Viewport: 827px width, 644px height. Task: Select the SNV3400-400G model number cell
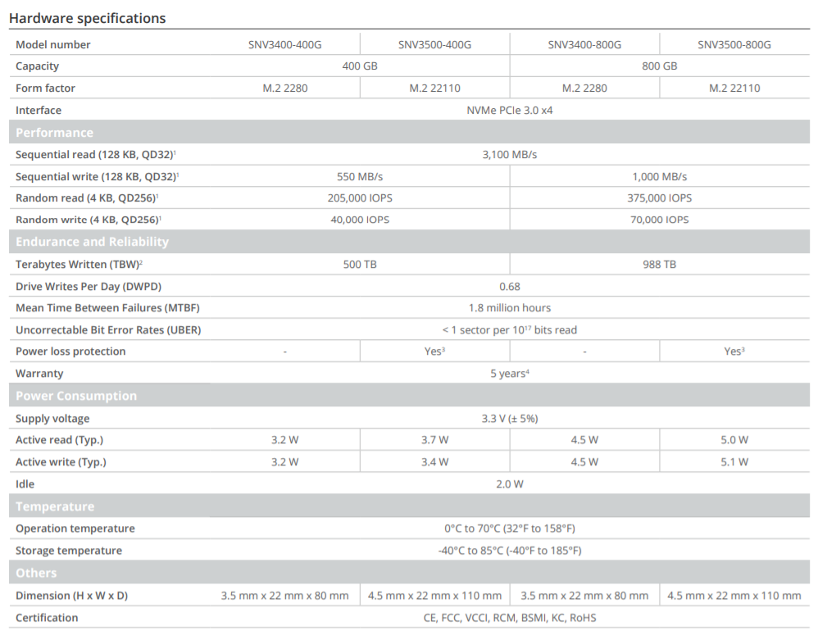(x=284, y=45)
